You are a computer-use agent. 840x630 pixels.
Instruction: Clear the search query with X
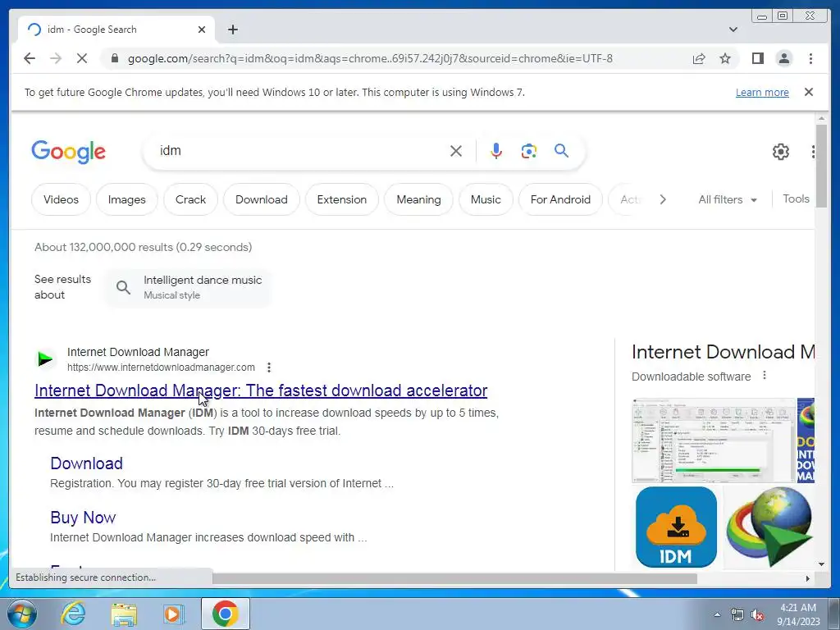[456, 151]
